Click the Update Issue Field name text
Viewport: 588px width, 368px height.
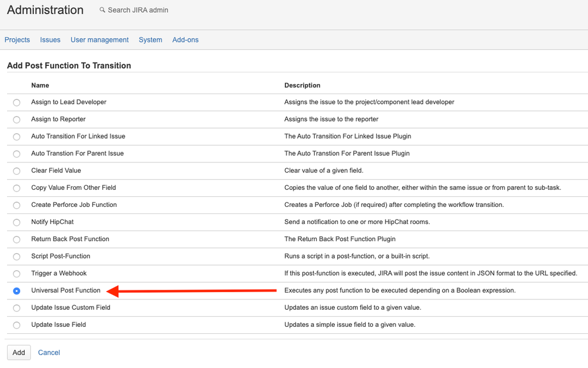[x=58, y=324]
